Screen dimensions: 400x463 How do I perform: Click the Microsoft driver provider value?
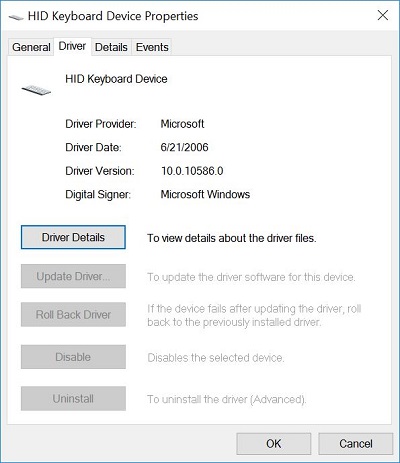(182, 124)
